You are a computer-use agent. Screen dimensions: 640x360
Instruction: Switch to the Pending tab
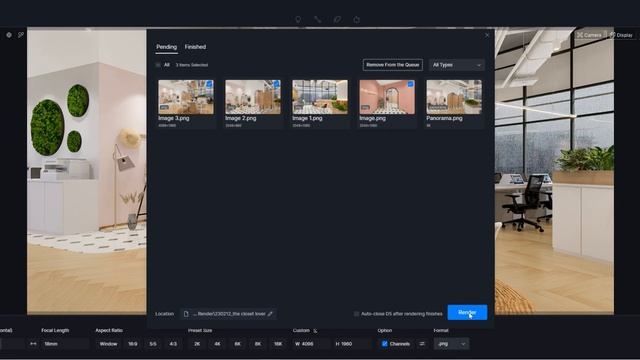167,47
